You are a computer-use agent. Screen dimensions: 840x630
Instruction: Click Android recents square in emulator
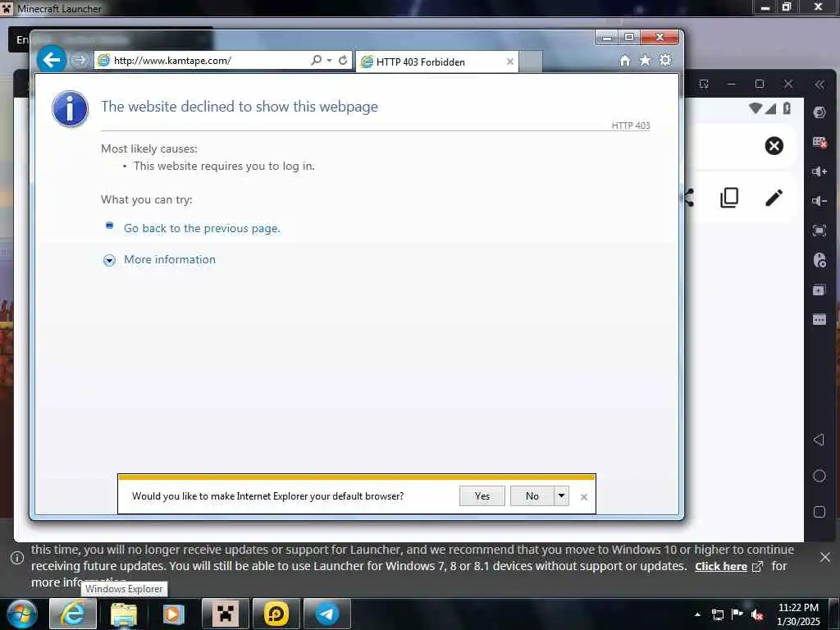pyautogui.click(x=819, y=512)
